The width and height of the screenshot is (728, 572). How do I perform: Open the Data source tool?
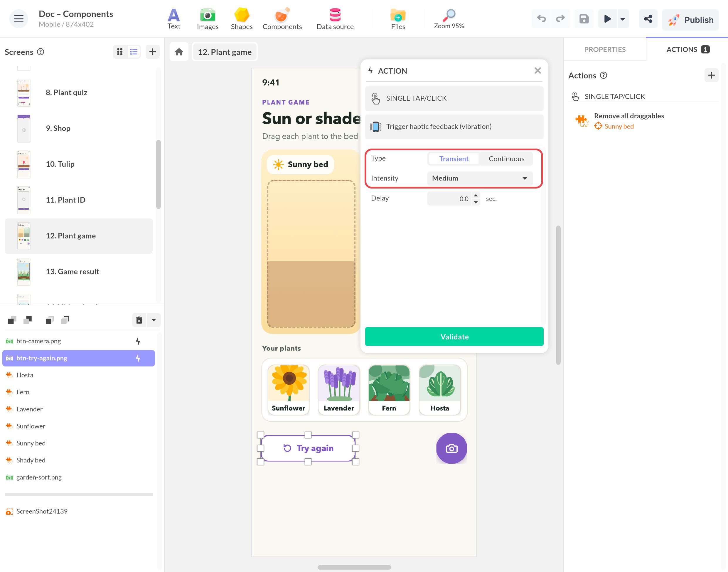click(x=335, y=19)
